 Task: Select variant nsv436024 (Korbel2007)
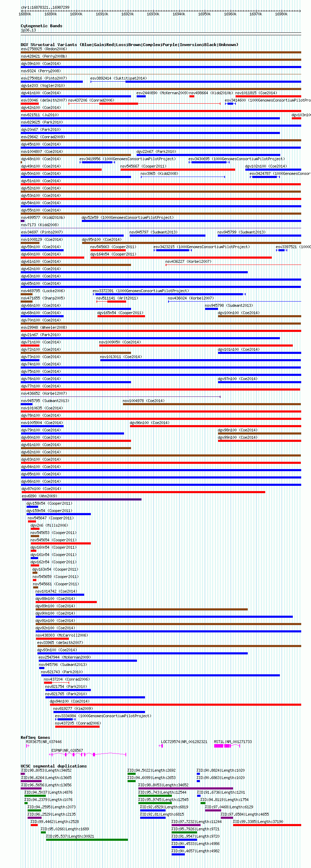tap(191, 298)
